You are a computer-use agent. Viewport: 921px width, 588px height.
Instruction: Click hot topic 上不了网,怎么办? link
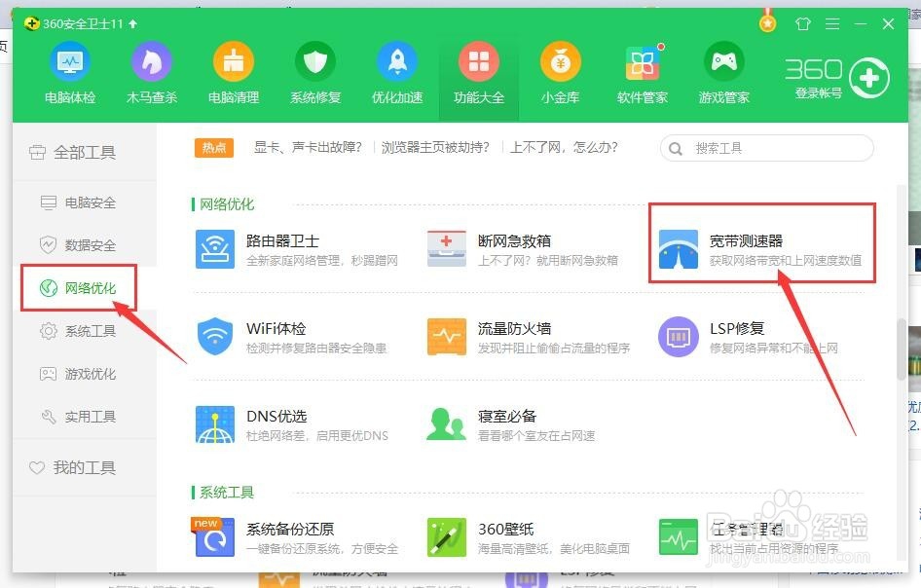[564, 147]
